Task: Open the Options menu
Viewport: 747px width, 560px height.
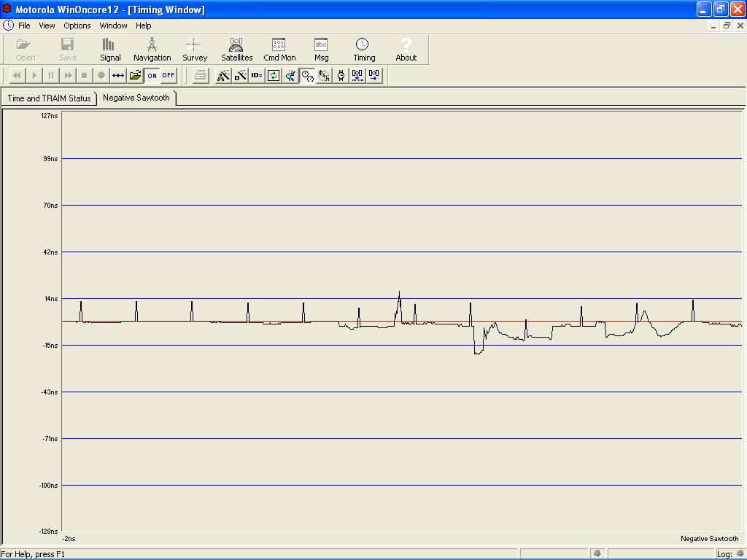Action: (77, 26)
